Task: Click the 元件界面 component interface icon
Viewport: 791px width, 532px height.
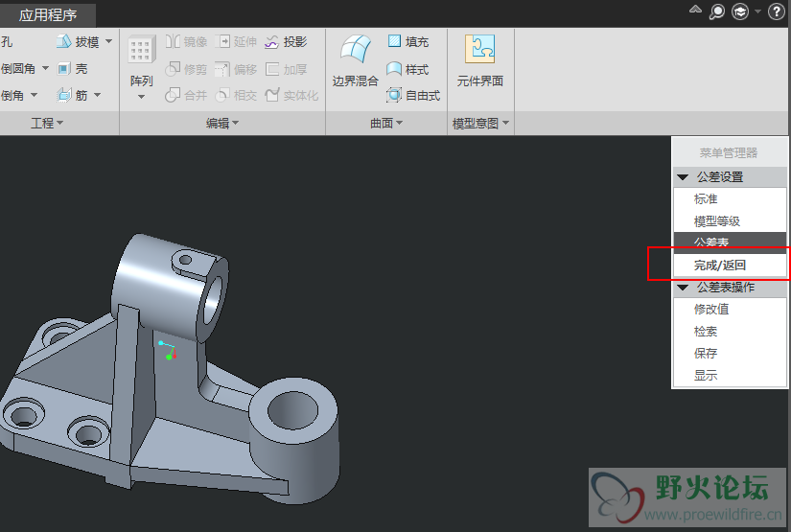Action: coord(479,49)
